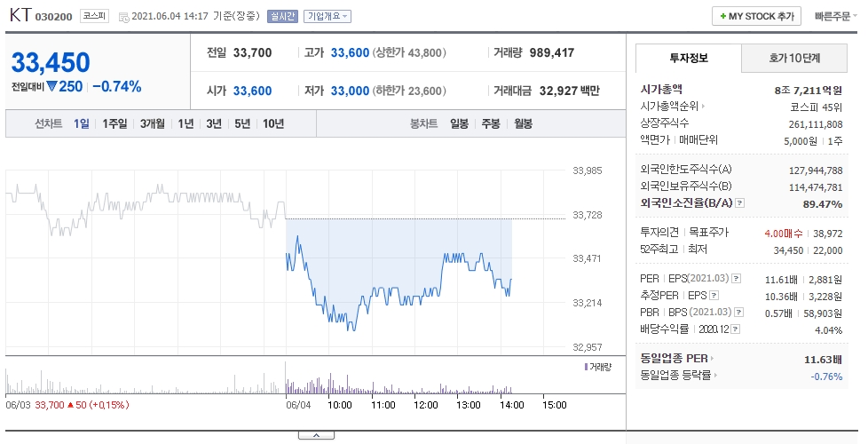Collapse the chart panel with the up chevron
The height and width of the screenshot is (444, 868).
[x=316, y=435]
